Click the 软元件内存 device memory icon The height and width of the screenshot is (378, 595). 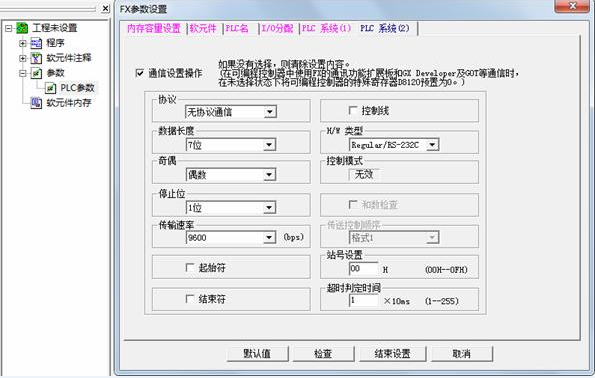click(36, 102)
